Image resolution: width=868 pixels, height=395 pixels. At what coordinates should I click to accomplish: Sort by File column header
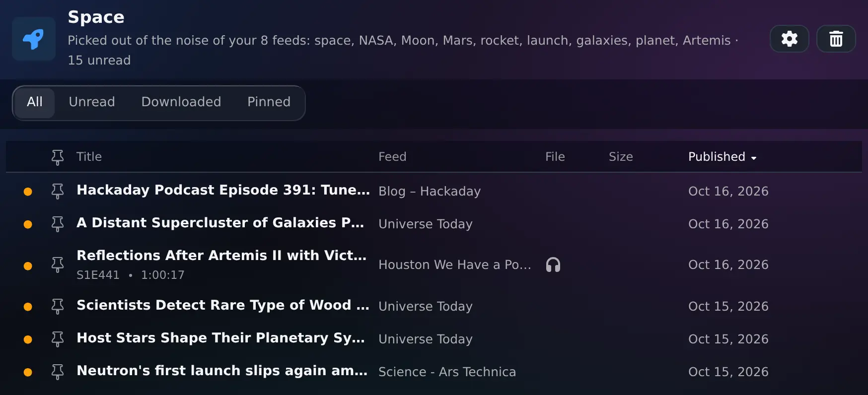point(555,157)
